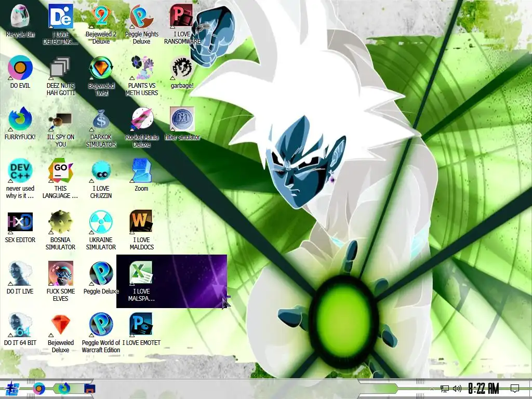The height and width of the screenshot is (399, 532).
Task: Open Firefox from the taskbar
Action: click(64, 389)
